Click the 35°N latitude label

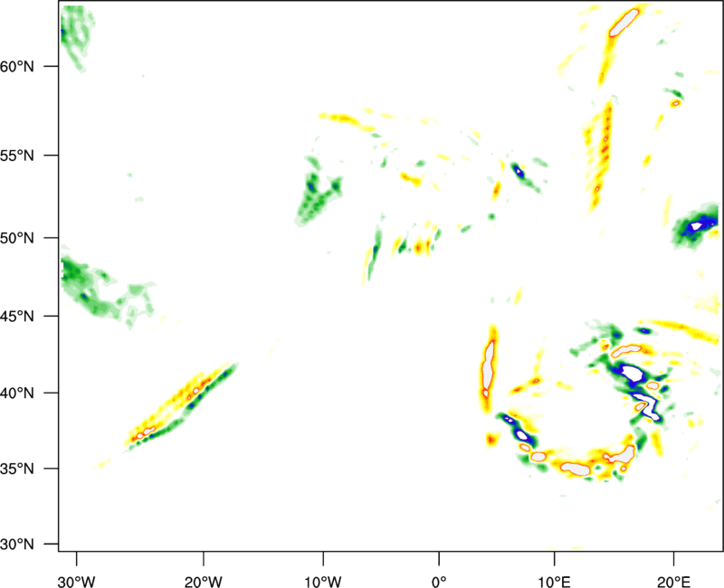(17, 469)
